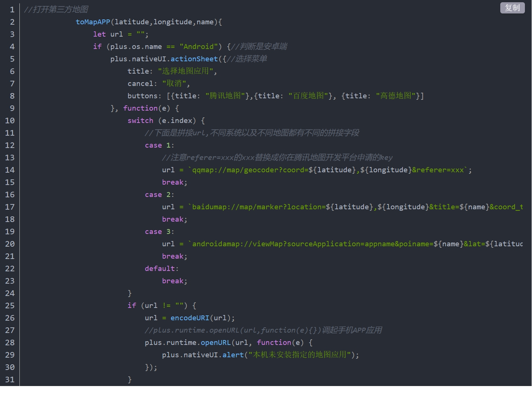
Task: Click the androidamap://viewMap URL string
Action: [x=355, y=244]
